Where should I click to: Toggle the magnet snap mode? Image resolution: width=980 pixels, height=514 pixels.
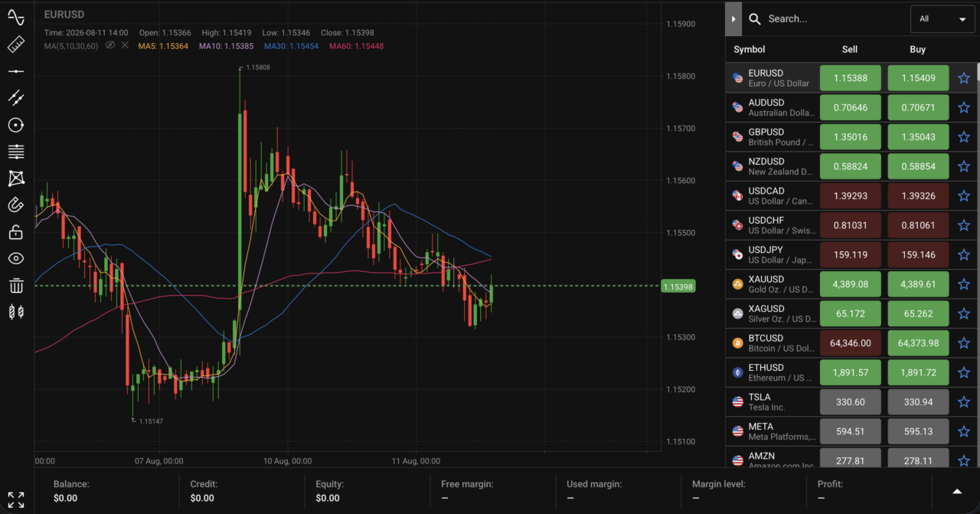[16, 205]
